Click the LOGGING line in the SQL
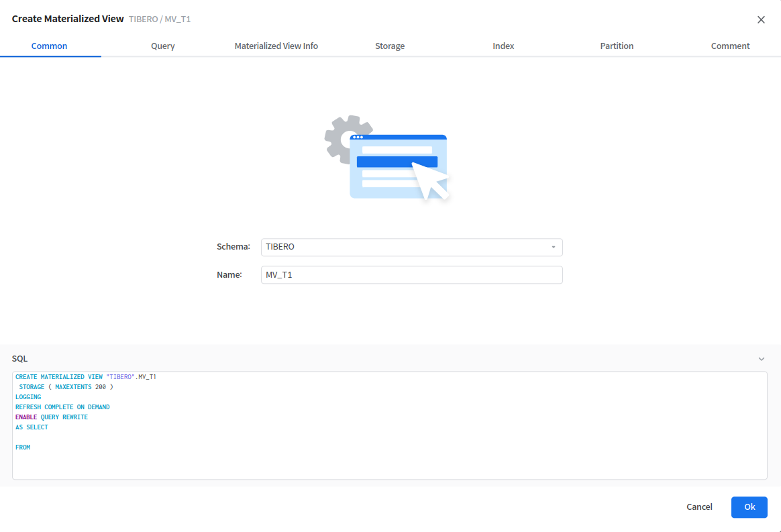This screenshot has width=781, height=532. [28, 397]
